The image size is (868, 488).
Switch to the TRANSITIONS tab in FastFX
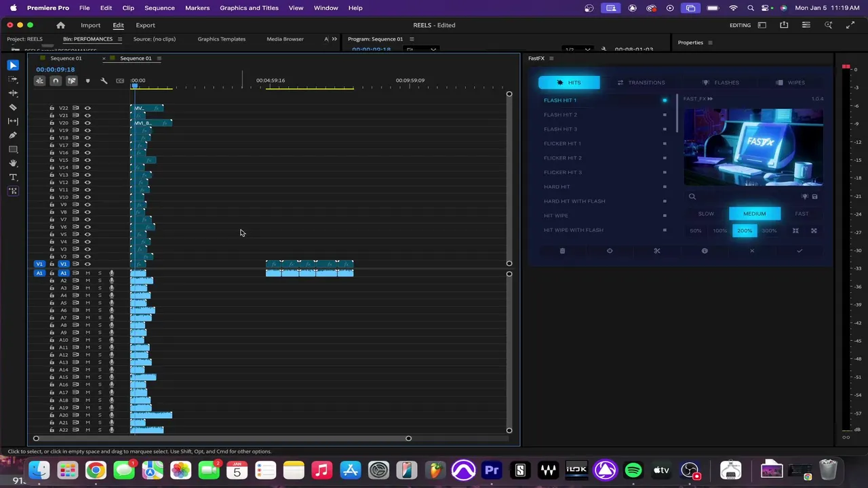641,83
